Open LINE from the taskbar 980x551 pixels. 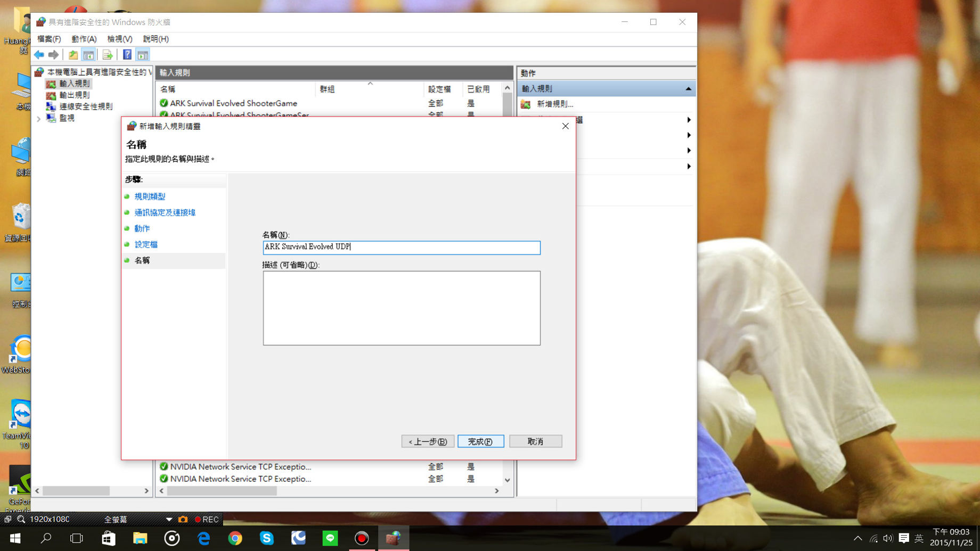click(330, 538)
